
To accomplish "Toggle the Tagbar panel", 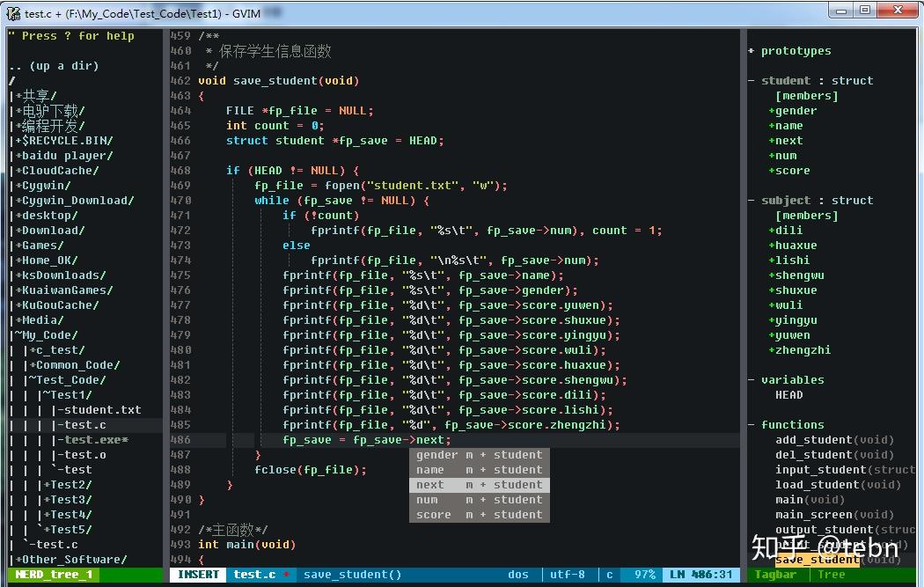I will (774, 574).
